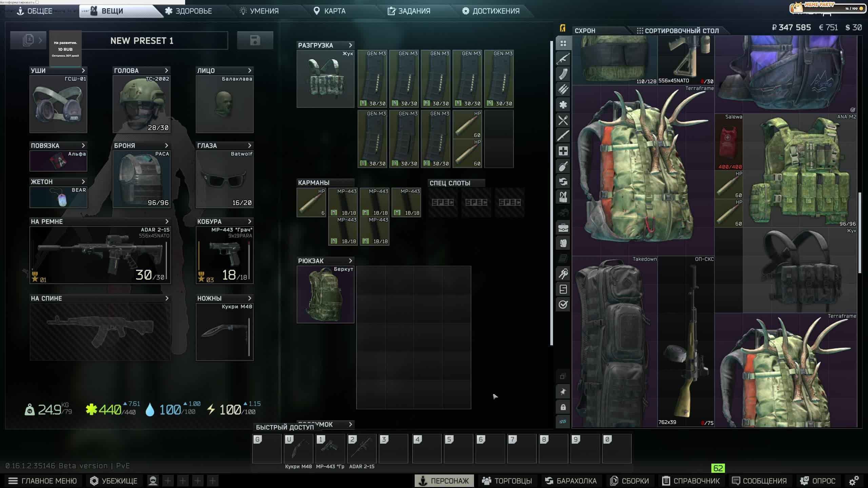Filter stash by magazines icon
This screenshot has width=868, height=488.
563,74
